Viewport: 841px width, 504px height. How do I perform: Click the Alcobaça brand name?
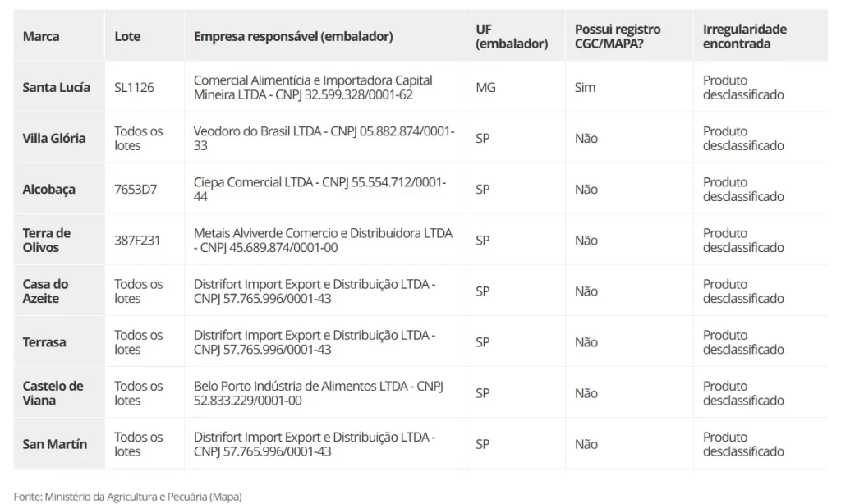(x=49, y=189)
